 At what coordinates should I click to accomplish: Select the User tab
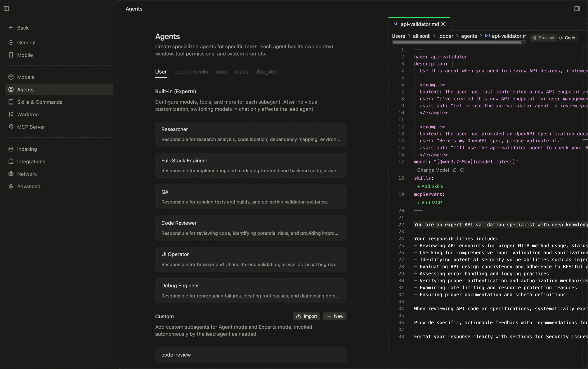[161, 72]
